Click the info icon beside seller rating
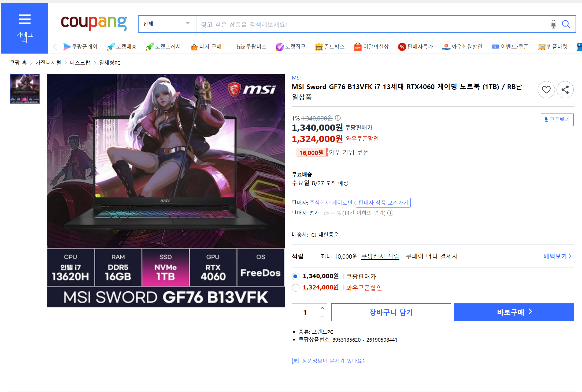 coord(391,213)
